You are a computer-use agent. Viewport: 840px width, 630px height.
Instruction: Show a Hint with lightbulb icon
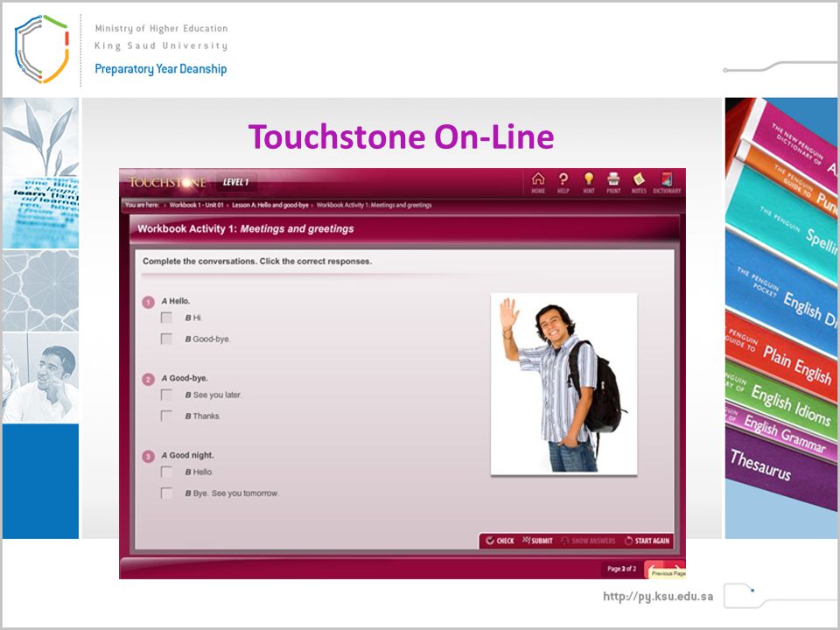588,183
